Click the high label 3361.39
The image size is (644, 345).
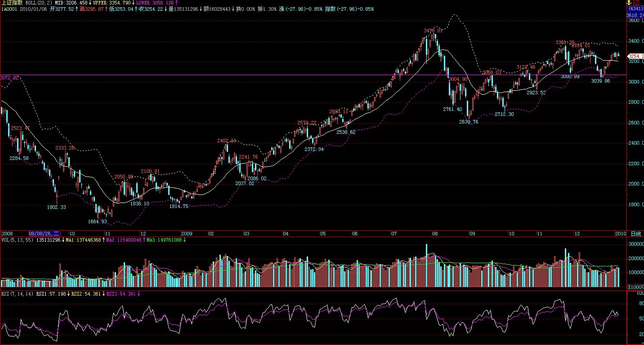565,42
